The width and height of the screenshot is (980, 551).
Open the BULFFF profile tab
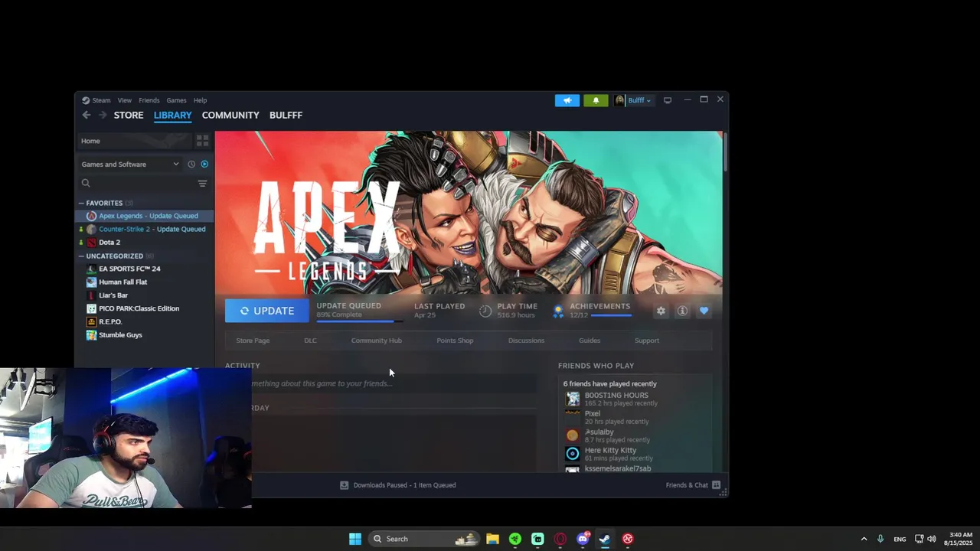point(286,115)
